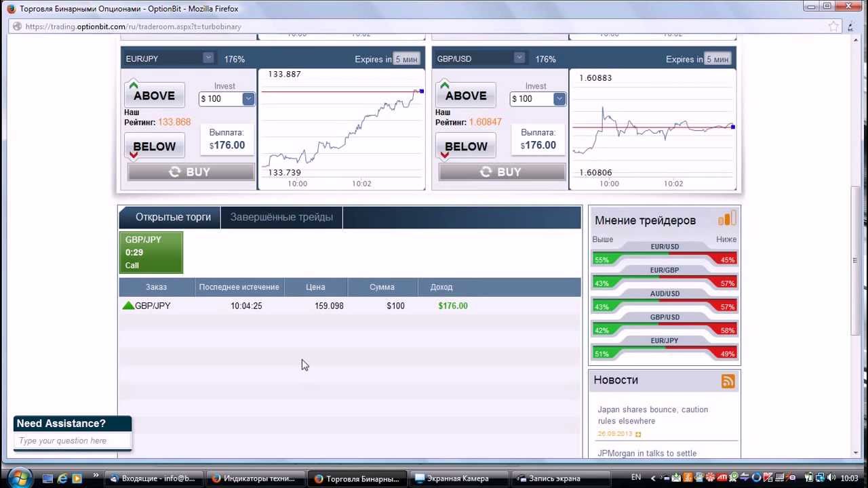Sort by Заказ column header

click(x=157, y=287)
